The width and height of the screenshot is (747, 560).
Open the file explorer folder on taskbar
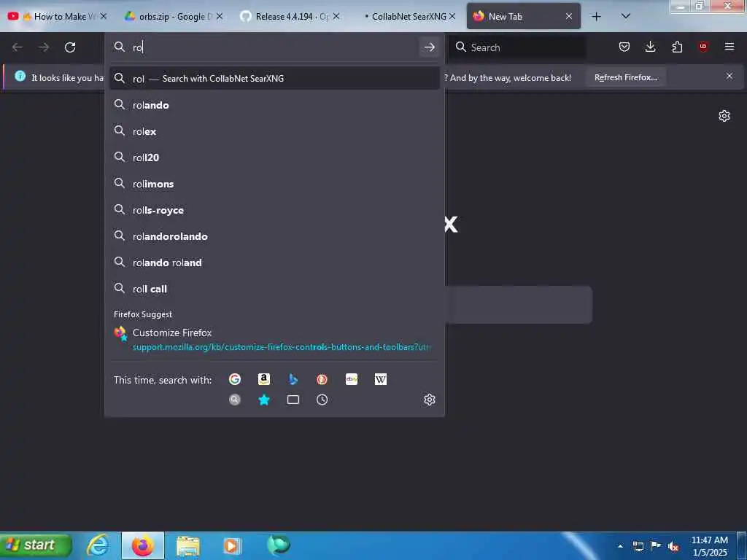[187, 545]
